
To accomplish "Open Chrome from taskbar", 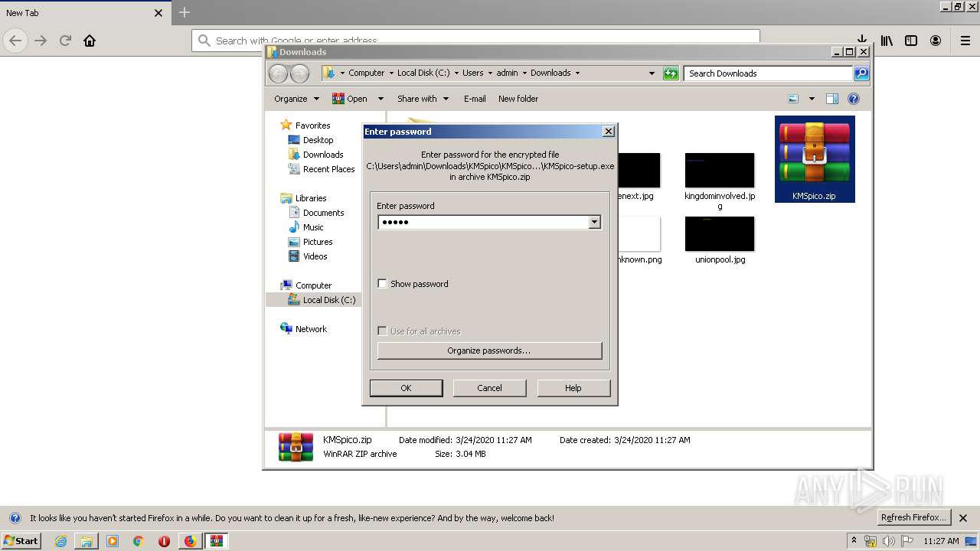I will (139, 541).
